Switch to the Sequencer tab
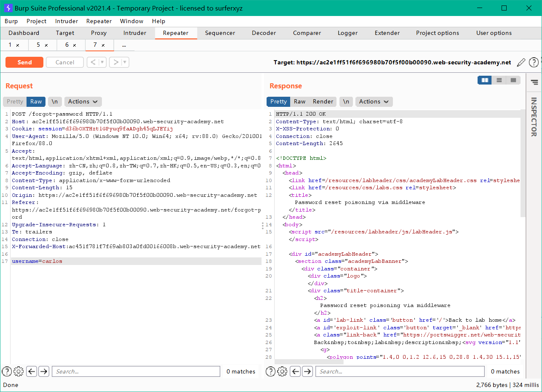This screenshot has height=392, width=542. (x=220, y=33)
